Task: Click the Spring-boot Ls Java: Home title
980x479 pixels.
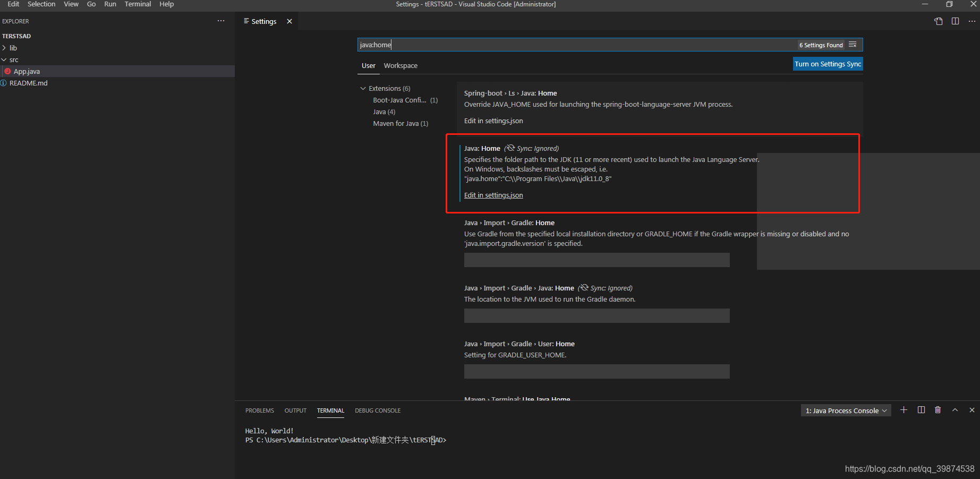Action: tap(510, 93)
